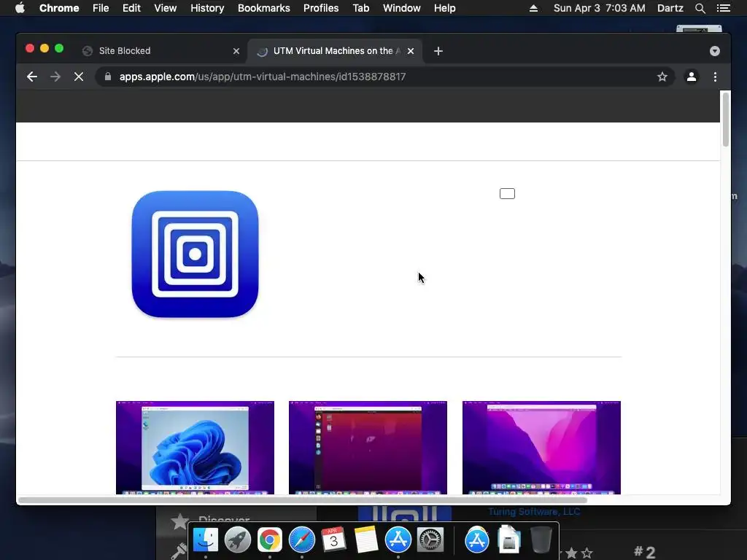Screen dimensions: 747x560
Task: Open the Tab menu
Action: (x=361, y=8)
